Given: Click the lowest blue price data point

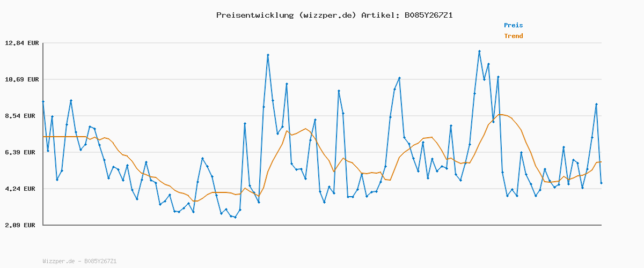Looking at the screenshot, I should pyautogui.click(x=235, y=218).
